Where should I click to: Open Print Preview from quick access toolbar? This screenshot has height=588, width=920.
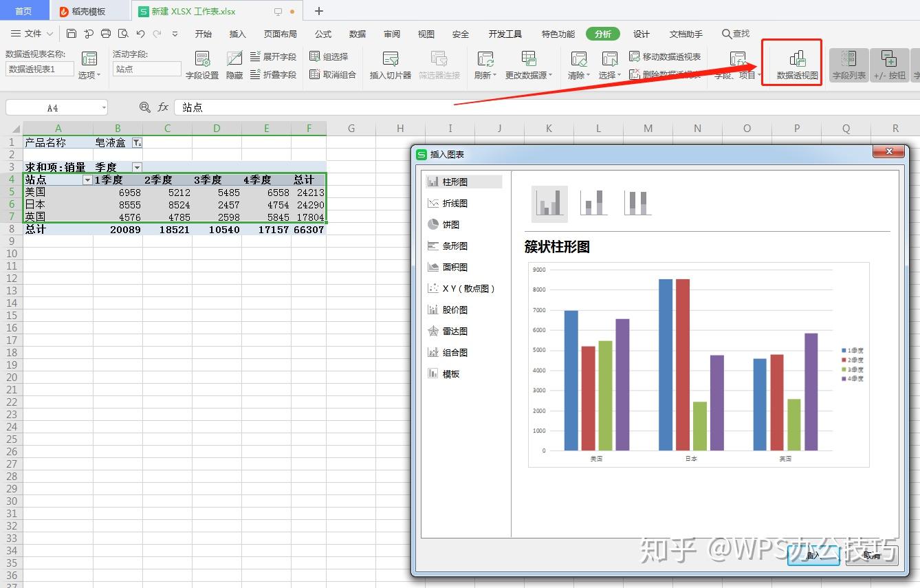[x=123, y=34]
